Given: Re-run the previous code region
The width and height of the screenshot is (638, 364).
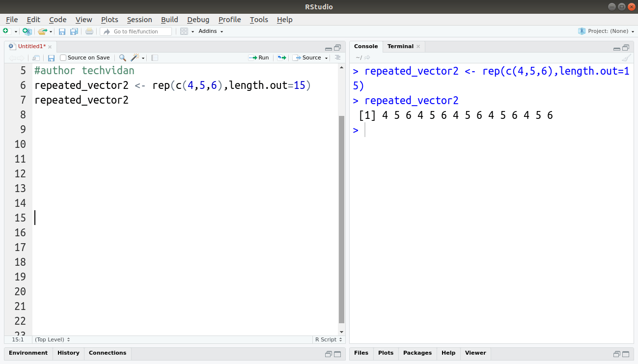Looking at the screenshot, I should (281, 57).
